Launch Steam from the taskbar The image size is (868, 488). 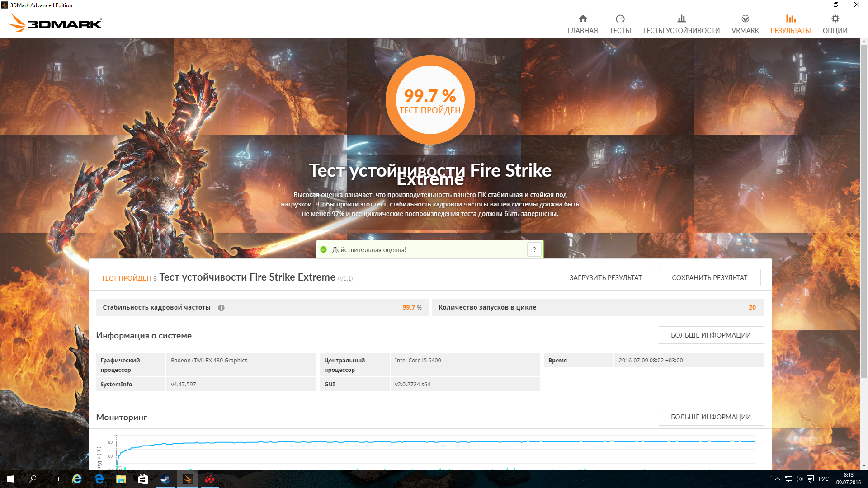point(165,479)
